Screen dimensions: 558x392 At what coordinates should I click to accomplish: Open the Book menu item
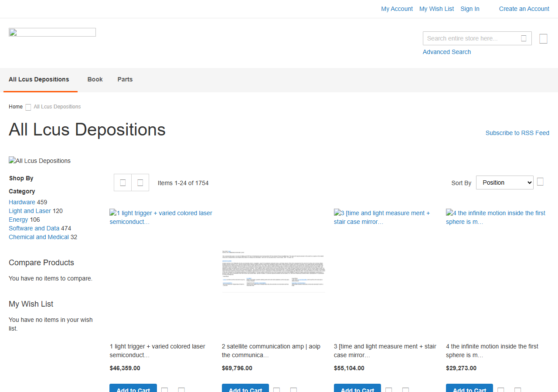(95, 79)
